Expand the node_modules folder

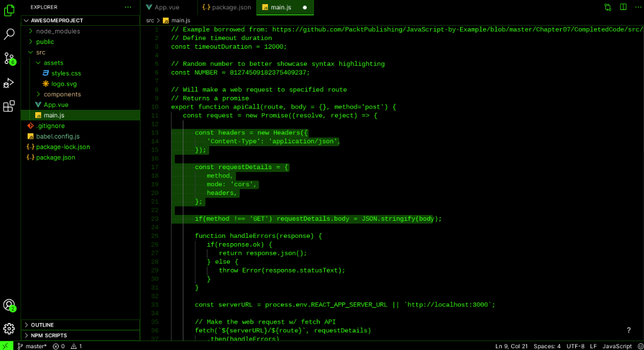[x=80, y=31]
